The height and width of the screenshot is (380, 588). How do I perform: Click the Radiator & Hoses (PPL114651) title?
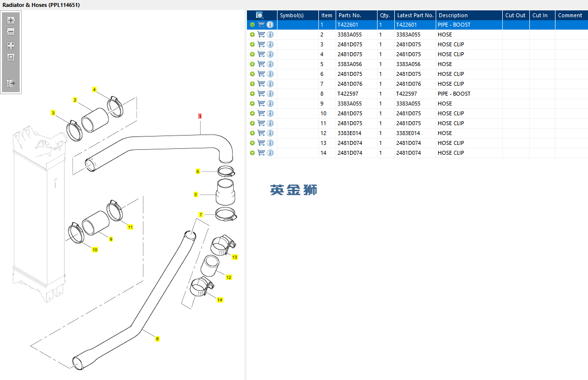pyautogui.click(x=41, y=5)
